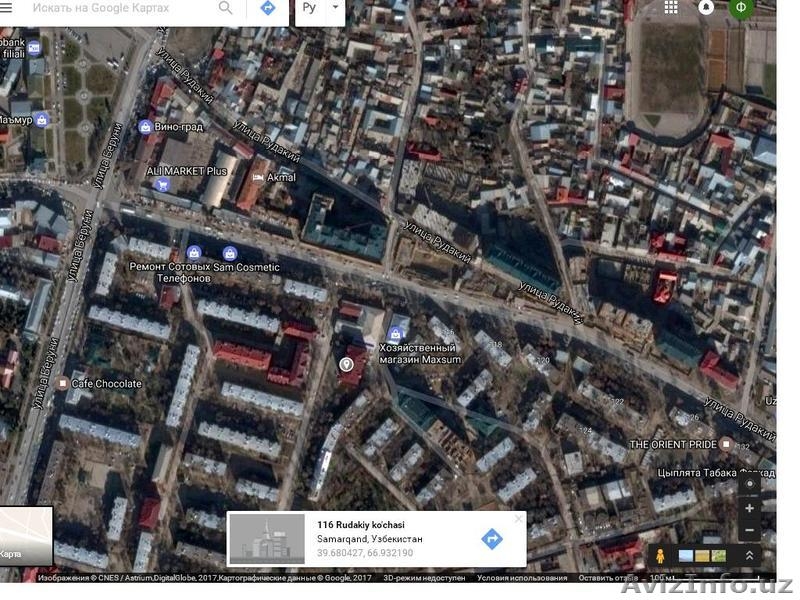
Task: Close the 116 Rudakiy ko'chasi info card
Action: [518, 519]
